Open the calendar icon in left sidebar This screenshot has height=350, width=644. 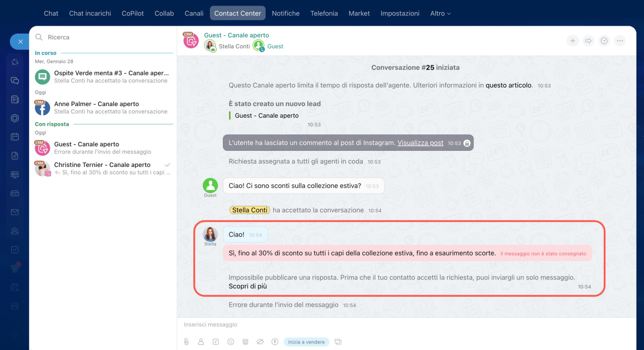click(x=15, y=137)
